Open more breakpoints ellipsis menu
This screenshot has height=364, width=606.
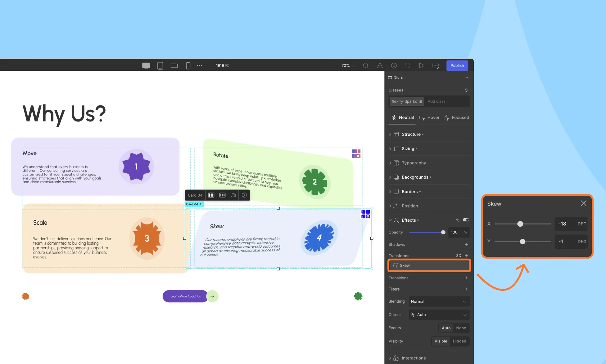click(199, 65)
